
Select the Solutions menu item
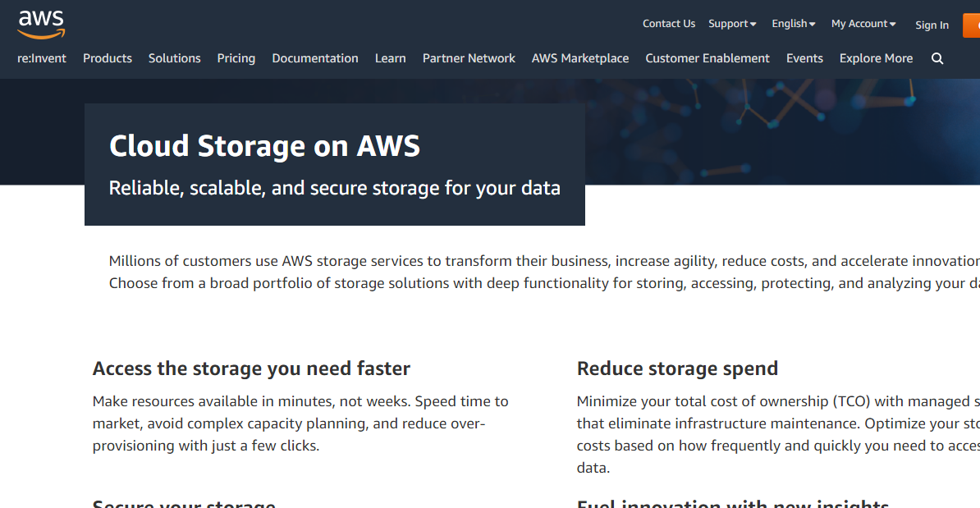tap(174, 58)
